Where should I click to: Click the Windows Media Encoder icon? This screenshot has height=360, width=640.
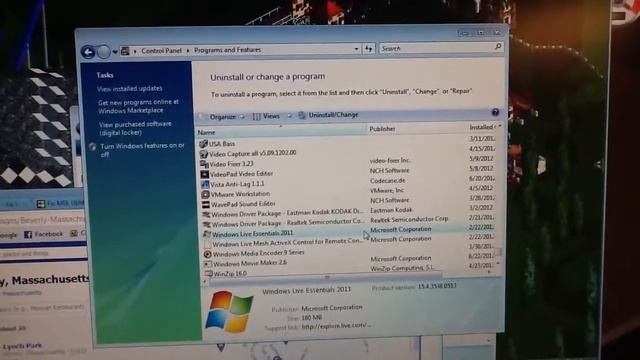click(x=208, y=254)
